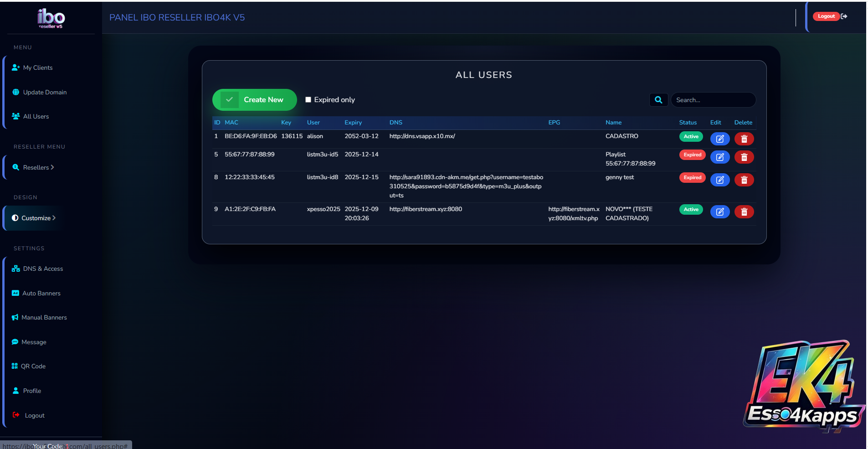The height and width of the screenshot is (449, 868).
Task: Click the Active status badge for alison
Action: pos(691,137)
